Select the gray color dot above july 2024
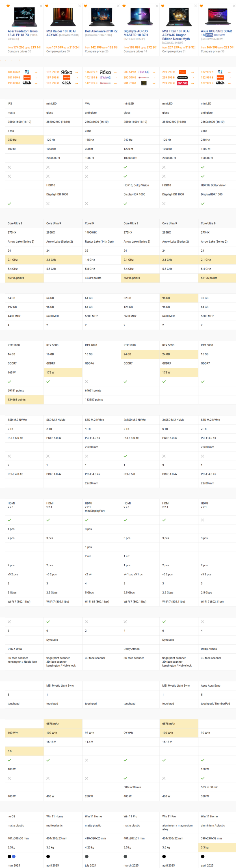The height and width of the screenshot is (868, 236). click(87, 856)
